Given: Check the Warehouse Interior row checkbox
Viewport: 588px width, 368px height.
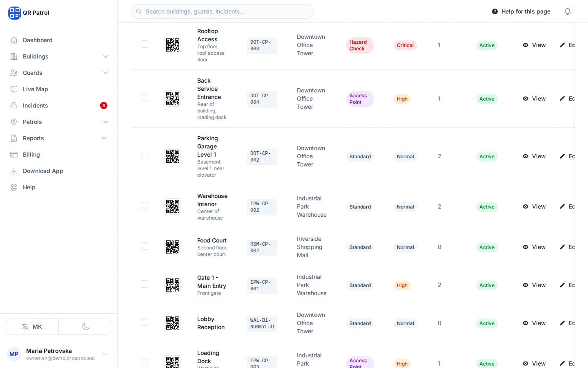Looking at the screenshot, I should click(x=145, y=206).
